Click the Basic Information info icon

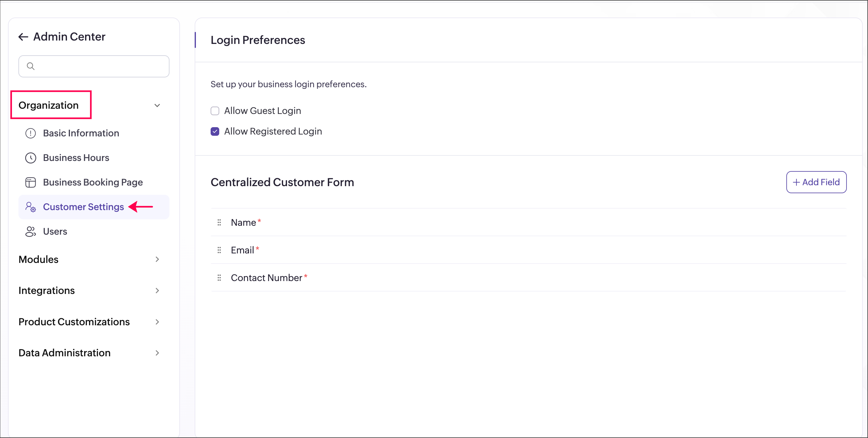pyautogui.click(x=31, y=133)
